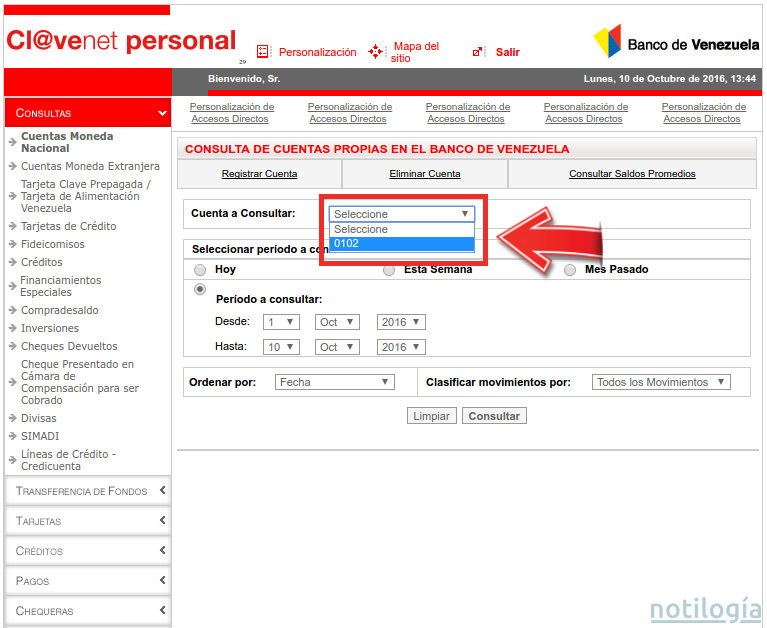Screen dimensions: 767x628
Task: Expand the Créditos sidebar section at the bottom
Action: tap(88, 551)
